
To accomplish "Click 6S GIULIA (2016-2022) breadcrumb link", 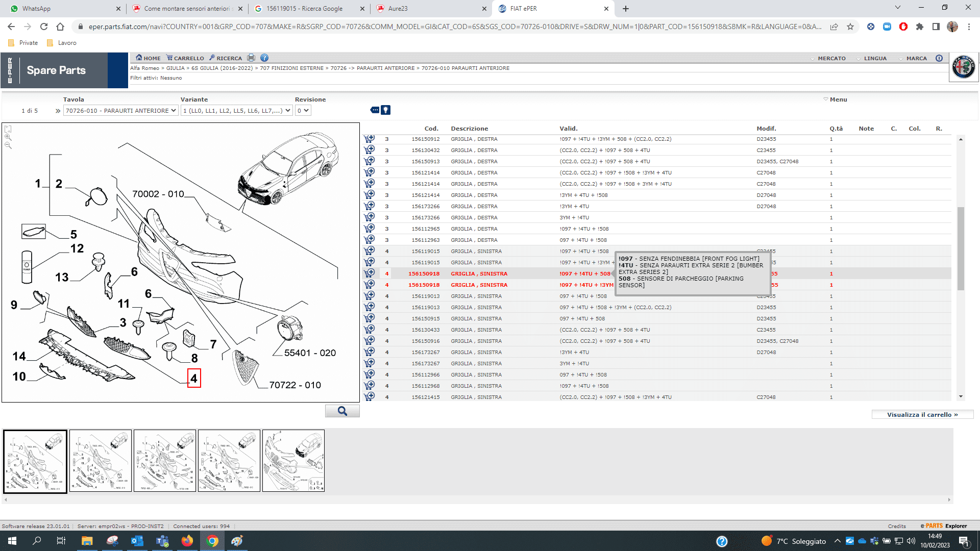I will point(222,68).
